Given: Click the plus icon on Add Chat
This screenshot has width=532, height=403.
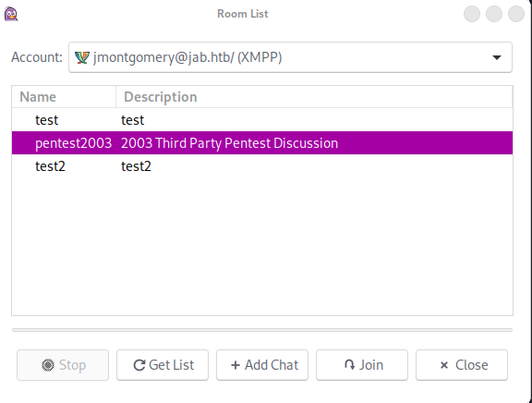Looking at the screenshot, I should (236, 365).
